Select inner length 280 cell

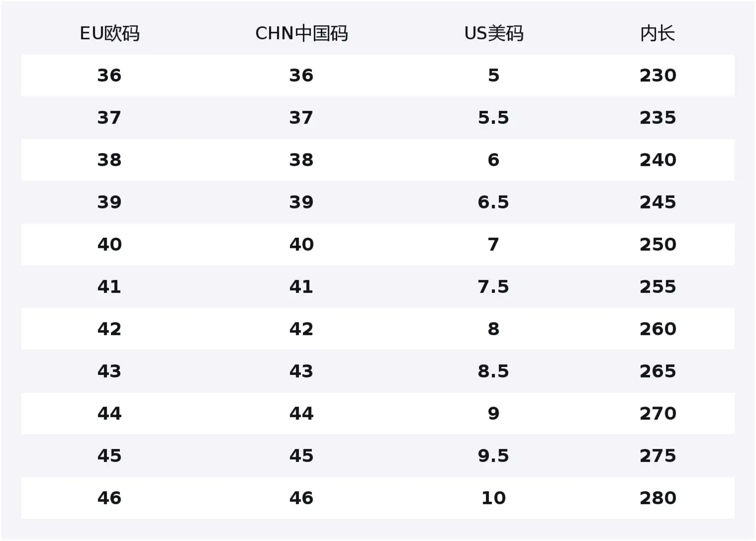tap(658, 499)
